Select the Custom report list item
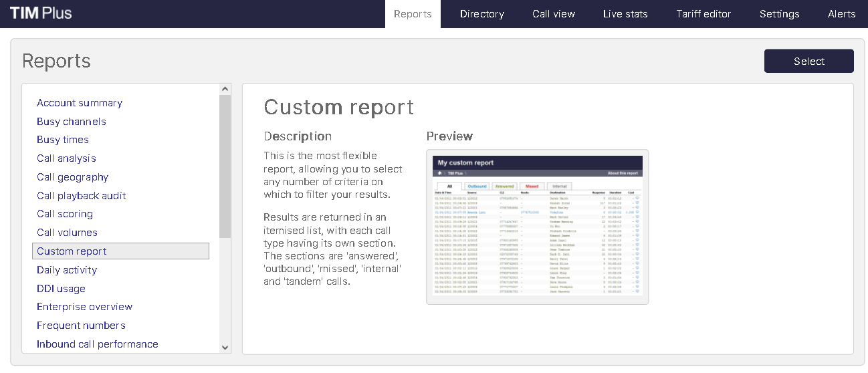This screenshot has height=373, width=868. click(x=120, y=251)
